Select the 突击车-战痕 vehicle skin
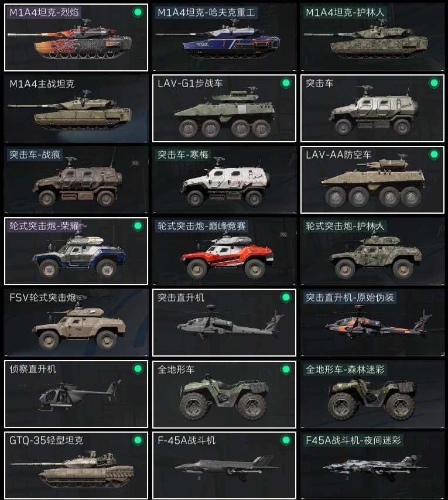 click(76, 180)
